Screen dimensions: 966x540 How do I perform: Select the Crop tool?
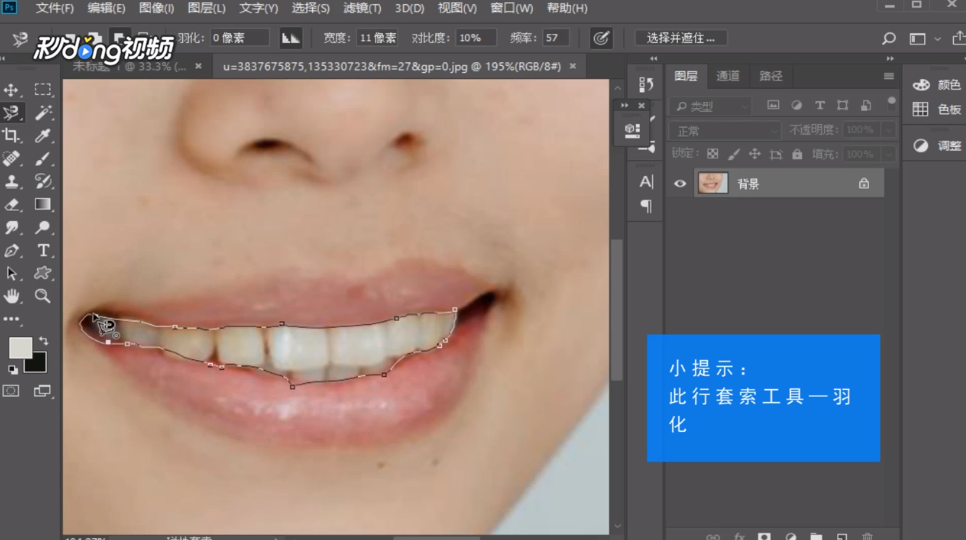click(x=11, y=135)
